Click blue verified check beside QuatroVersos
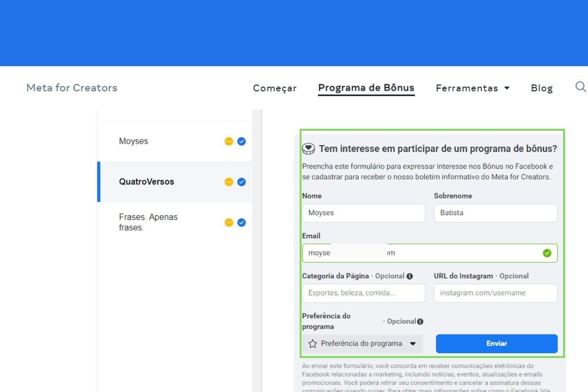 pyautogui.click(x=242, y=182)
